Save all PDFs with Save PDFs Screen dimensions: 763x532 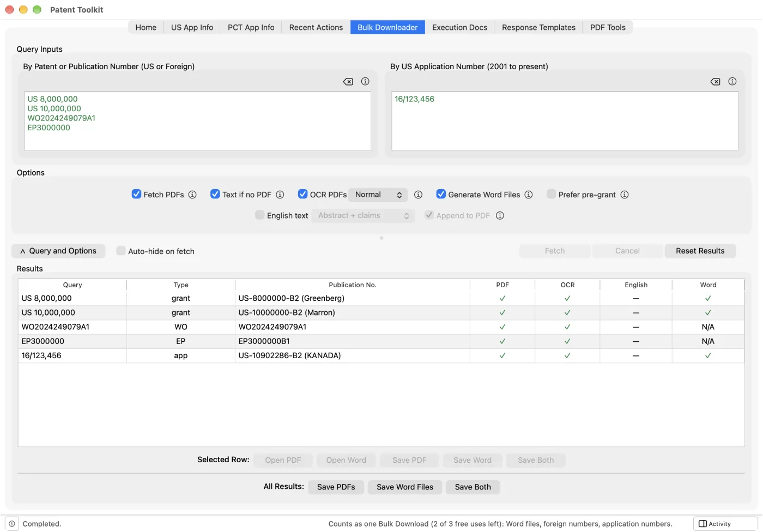click(336, 487)
